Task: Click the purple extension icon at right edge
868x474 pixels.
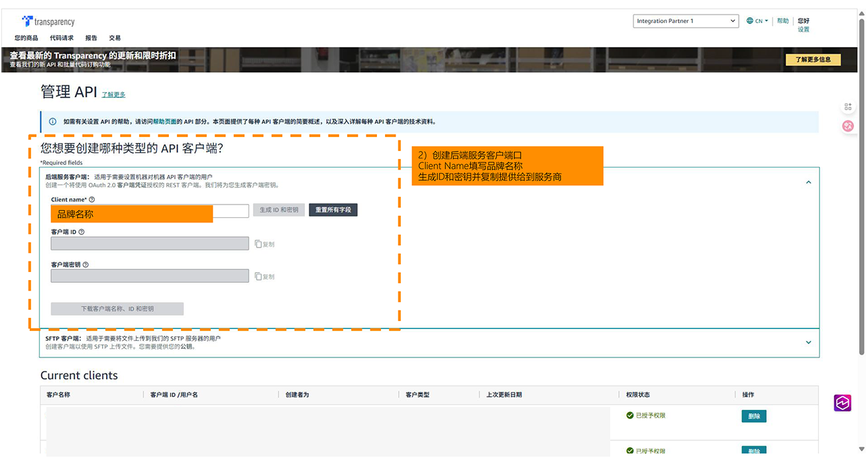Action: click(842, 403)
